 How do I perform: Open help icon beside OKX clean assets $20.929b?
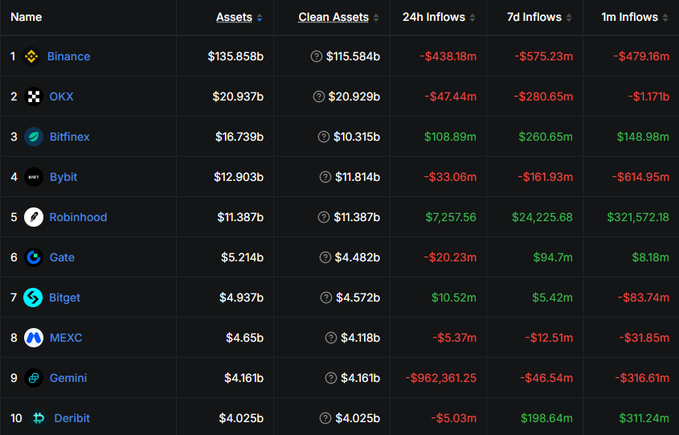(x=319, y=97)
